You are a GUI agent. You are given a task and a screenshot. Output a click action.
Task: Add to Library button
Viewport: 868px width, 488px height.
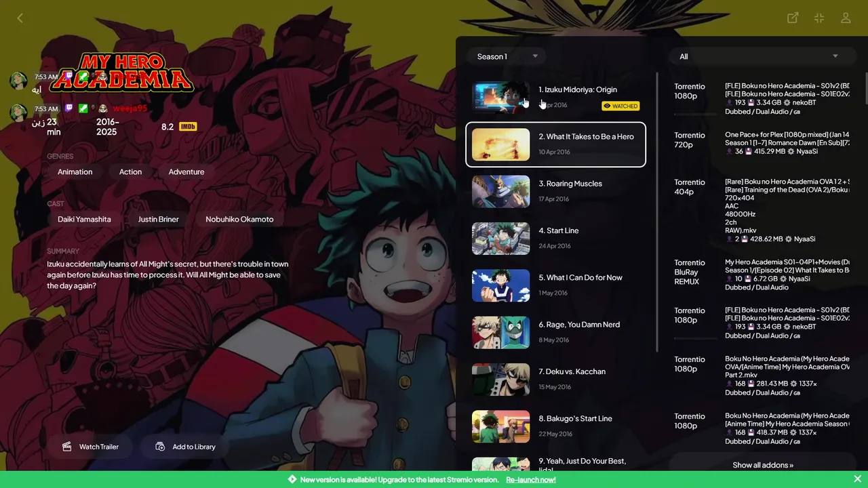pyautogui.click(x=186, y=447)
